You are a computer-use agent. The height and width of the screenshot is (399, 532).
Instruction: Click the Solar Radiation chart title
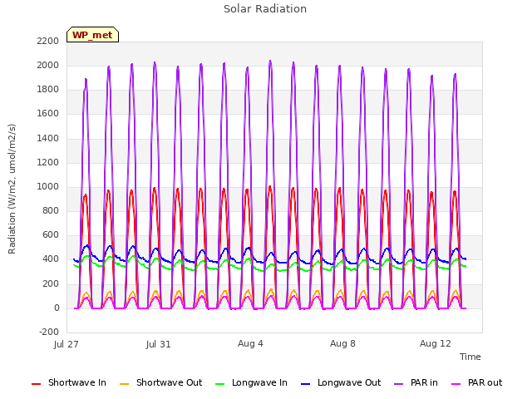pos(265,9)
